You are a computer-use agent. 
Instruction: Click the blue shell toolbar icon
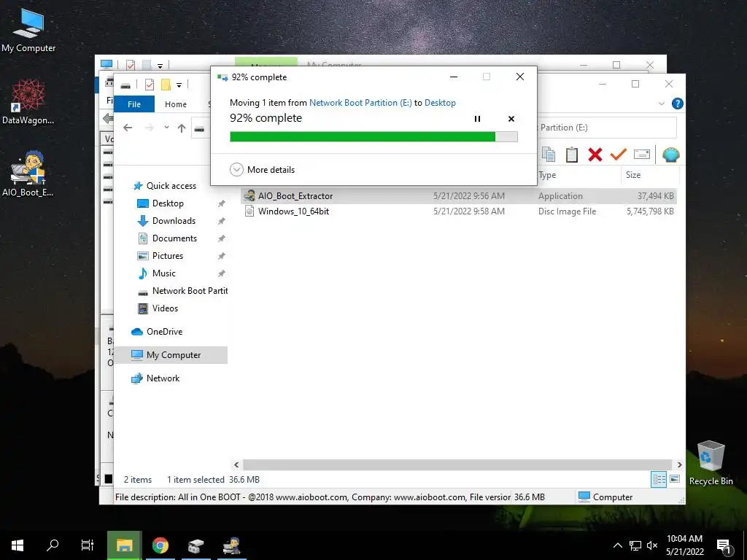tap(670, 155)
